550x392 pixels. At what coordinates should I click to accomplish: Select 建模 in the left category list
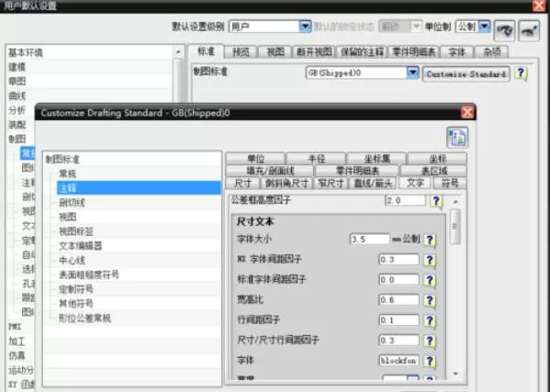click(x=17, y=67)
